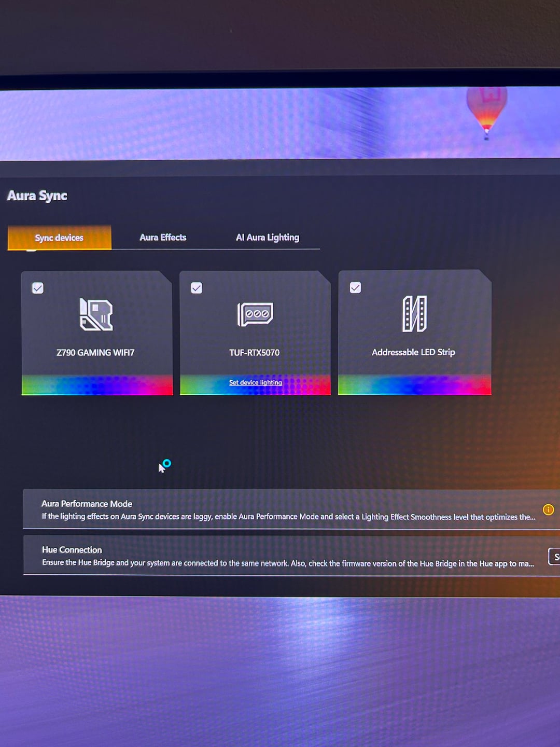Toggle the TUF-RTX5070 sync checkbox

(197, 288)
